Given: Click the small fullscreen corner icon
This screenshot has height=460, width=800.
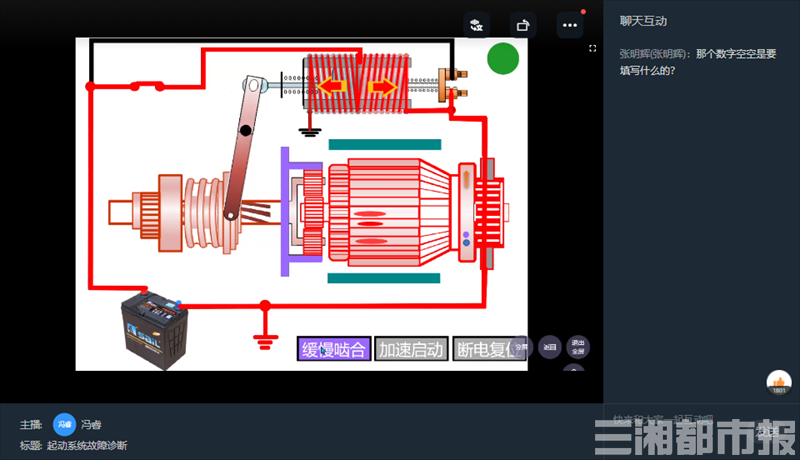Looking at the screenshot, I should (592, 48).
